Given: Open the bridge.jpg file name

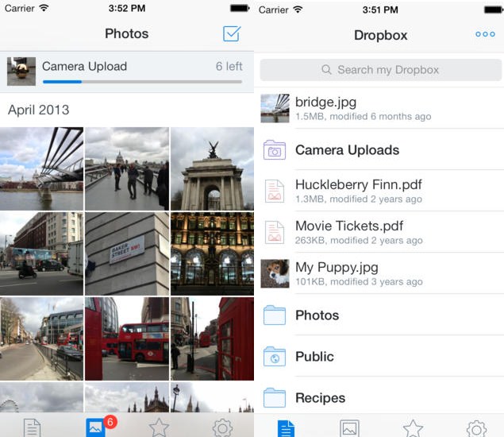Looking at the screenshot, I should [325, 102].
